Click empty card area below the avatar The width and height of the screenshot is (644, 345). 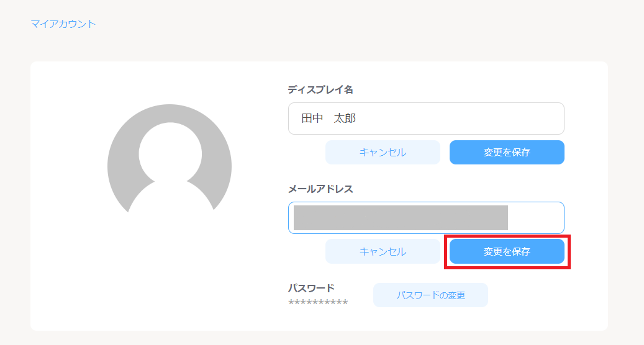169,279
